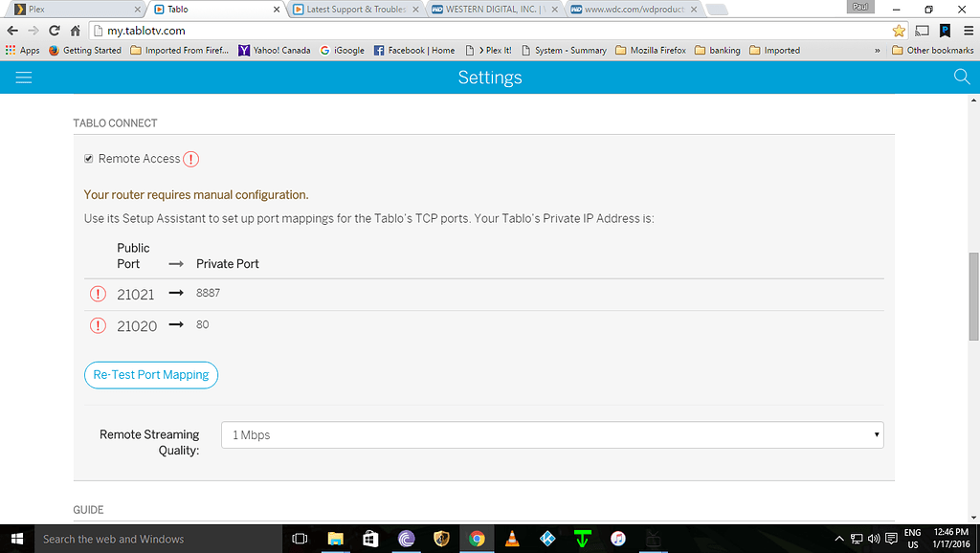The height and width of the screenshot is (553, 980).
Task: Click the Re-Test Port Mapping button
Action: pos(151,375)
